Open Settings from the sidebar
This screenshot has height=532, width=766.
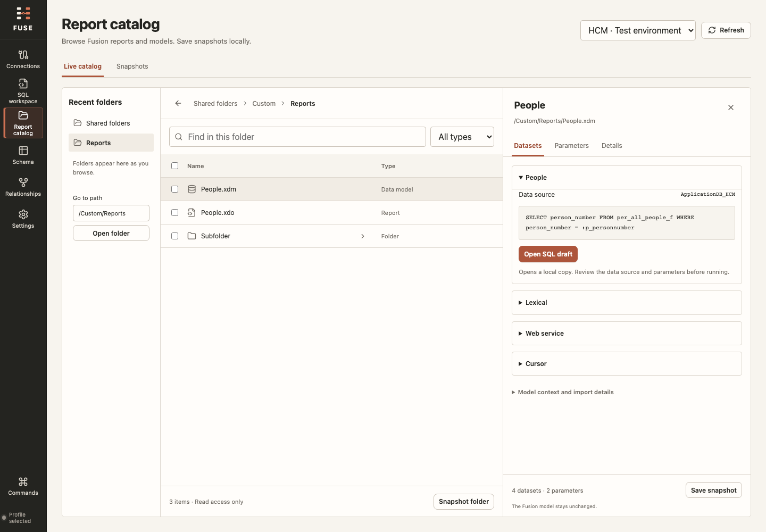(x=23, y=219)
